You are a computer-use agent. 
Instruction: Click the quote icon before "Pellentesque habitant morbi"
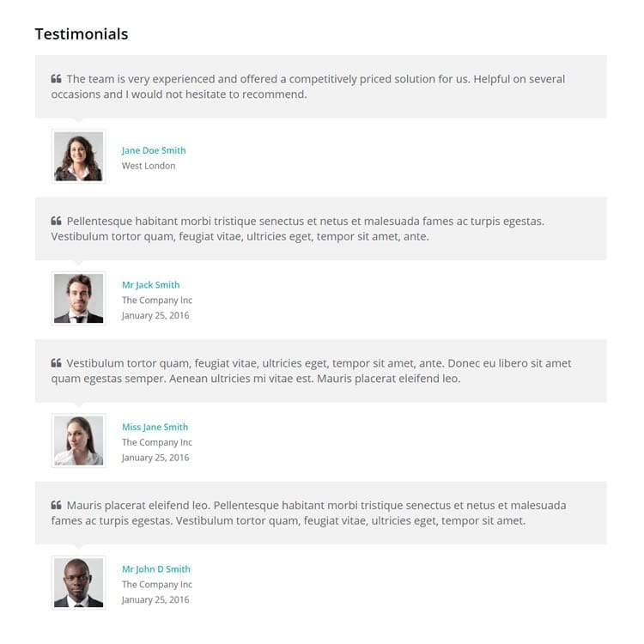click(x=57, y=221)
